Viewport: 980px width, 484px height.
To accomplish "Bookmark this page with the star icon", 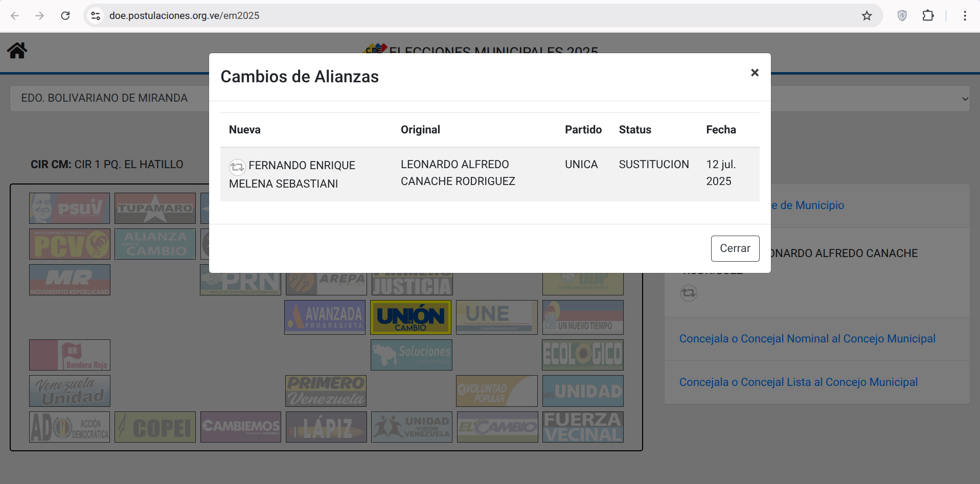I will (x=867, y=16).
